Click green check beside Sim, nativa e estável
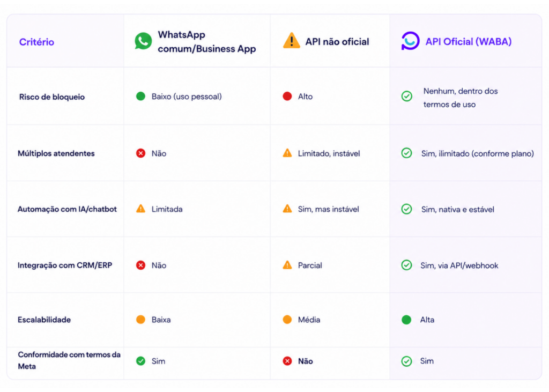The width and height of the screenshot is (549, 392). click(406, 209)
